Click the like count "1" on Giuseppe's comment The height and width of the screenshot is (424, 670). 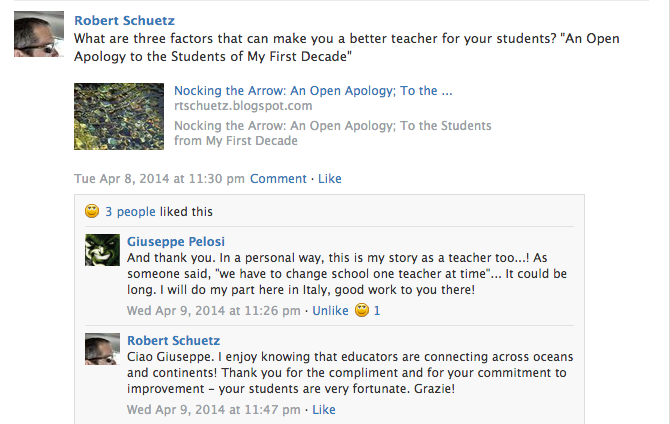[x=377, y=311]
